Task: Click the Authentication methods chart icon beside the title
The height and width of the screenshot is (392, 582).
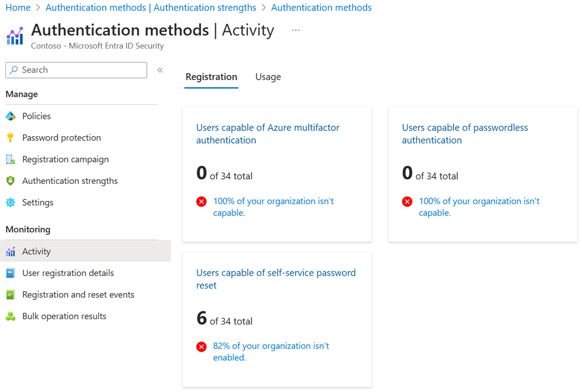Action: coord(15,35)
